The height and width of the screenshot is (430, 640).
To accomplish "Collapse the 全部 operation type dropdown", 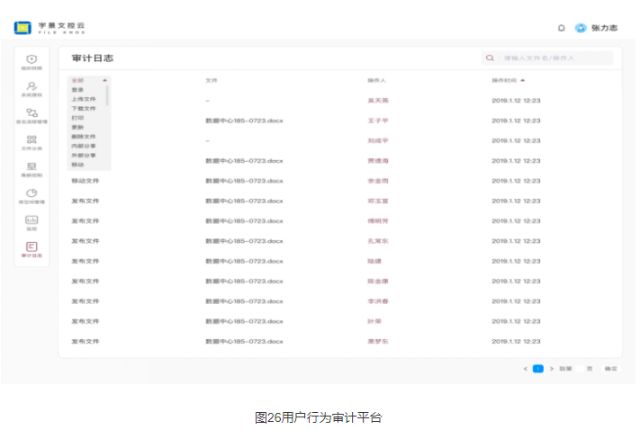I will tap(105, 79).
